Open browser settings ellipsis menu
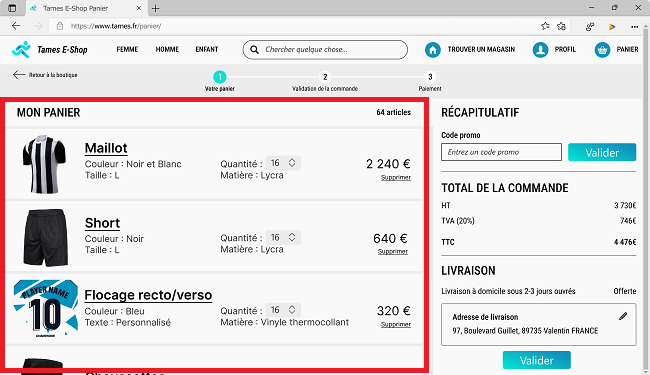 (x=634, y=27)
